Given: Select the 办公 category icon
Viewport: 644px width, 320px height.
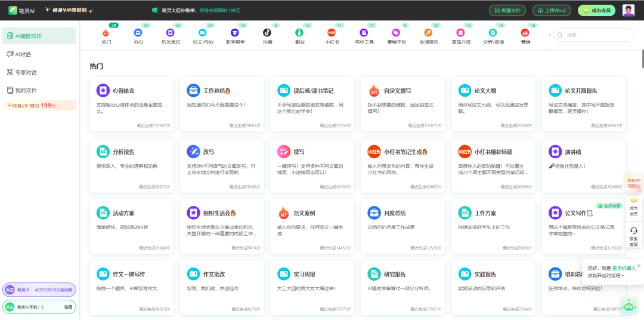Looking at the screenshot, I should point(138,32).
